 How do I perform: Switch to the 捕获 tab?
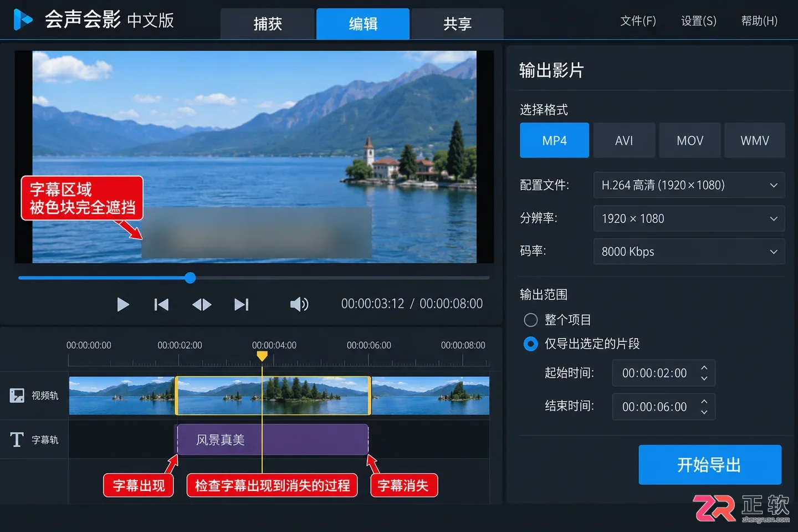coord(268,24)
